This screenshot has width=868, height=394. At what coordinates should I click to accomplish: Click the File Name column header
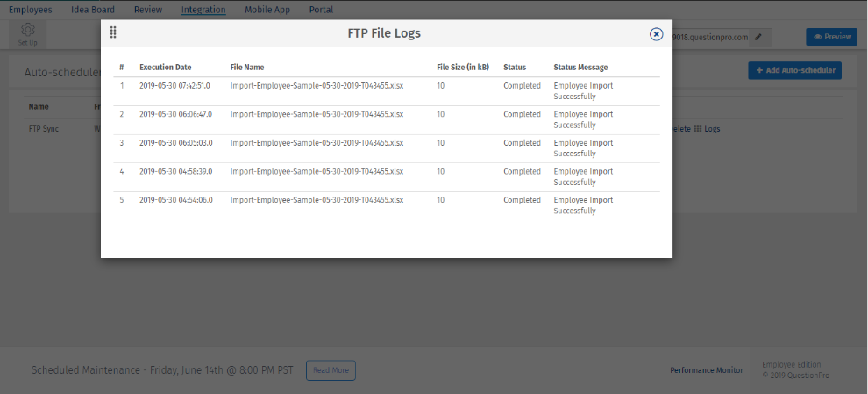(x=247, y=67)
